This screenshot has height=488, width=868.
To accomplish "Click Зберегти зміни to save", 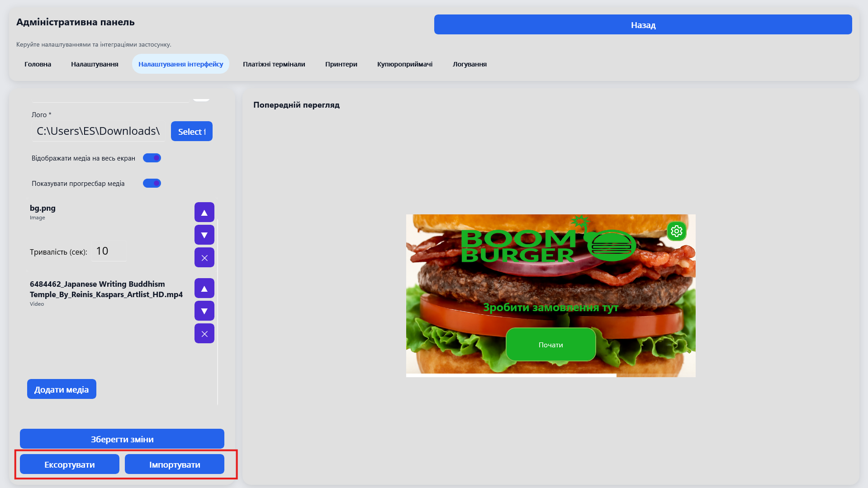I will pos(122,439).
